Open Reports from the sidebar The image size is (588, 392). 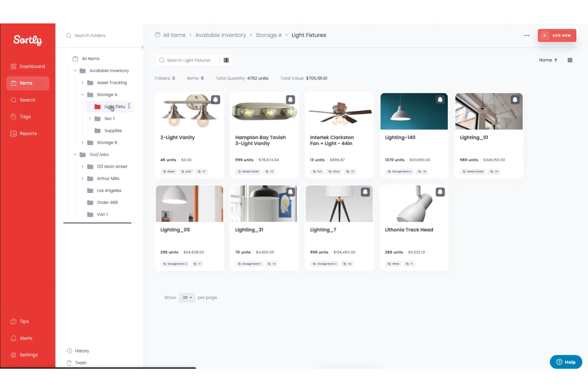27,133
